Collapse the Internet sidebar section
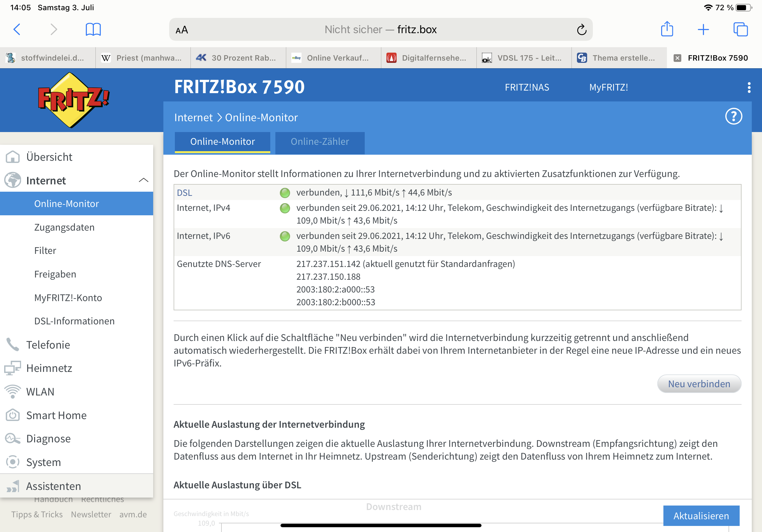The width and height of the screenshot is (762, 532). pyautogui.click(x=143, y=181)
